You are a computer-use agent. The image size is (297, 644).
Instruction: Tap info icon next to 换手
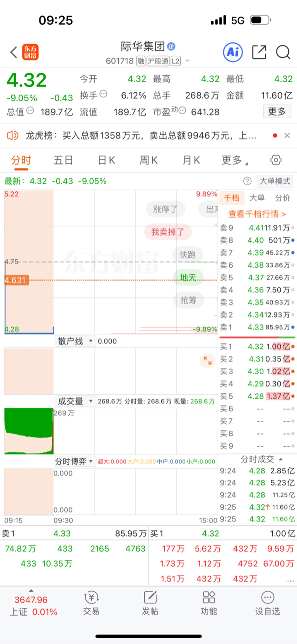[103, 93]
